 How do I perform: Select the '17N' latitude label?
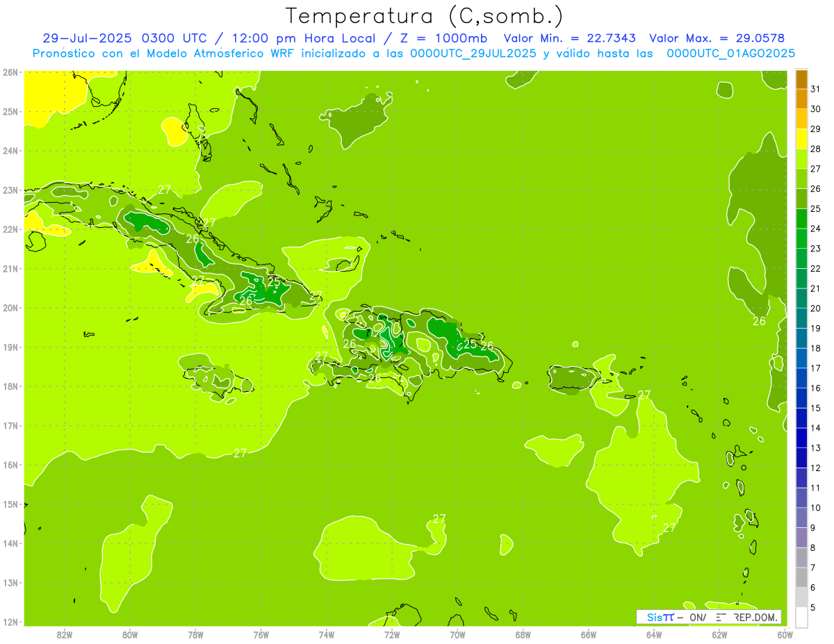tap(10, 425)
